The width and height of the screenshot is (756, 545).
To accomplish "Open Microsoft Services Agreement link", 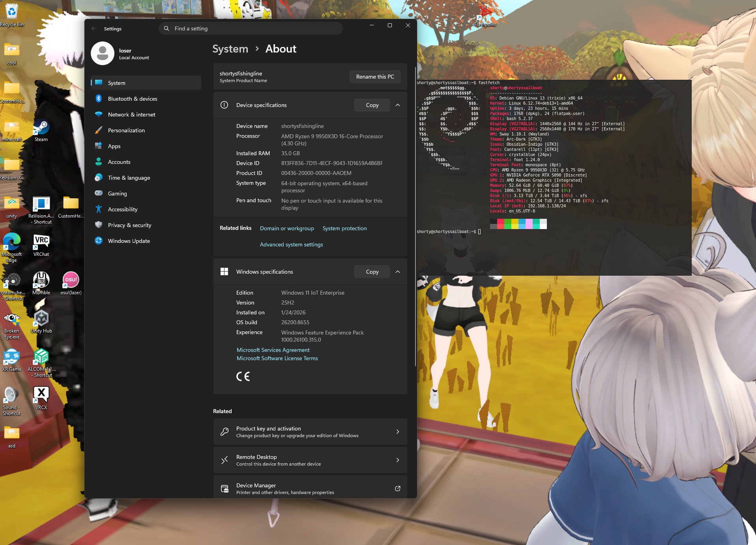I will tap(273, 350).
